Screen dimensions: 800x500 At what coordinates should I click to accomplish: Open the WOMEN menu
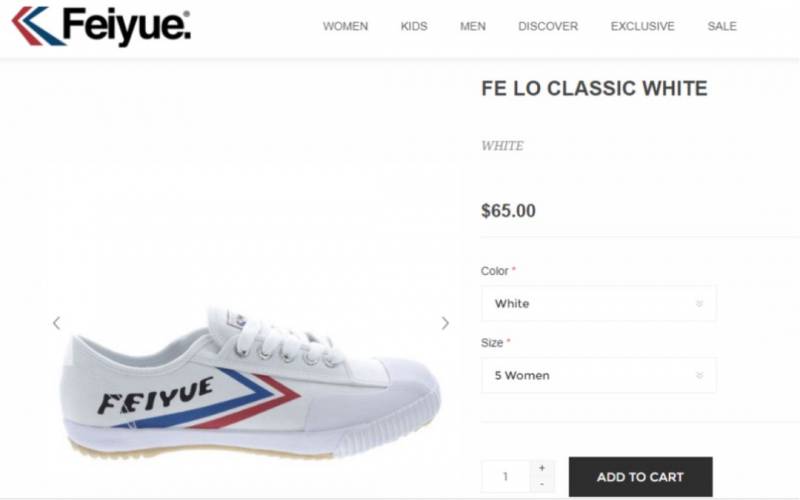click(345, 26)
